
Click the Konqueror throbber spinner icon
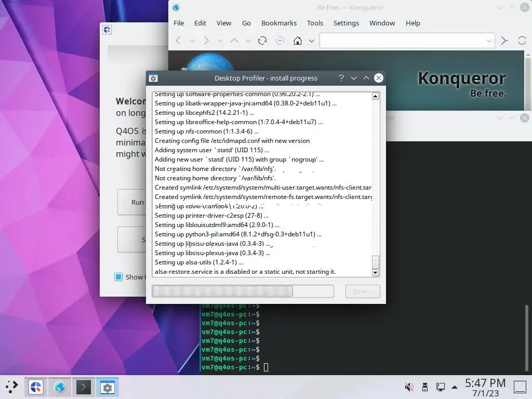pyautogui.click(x=522, y=41)
